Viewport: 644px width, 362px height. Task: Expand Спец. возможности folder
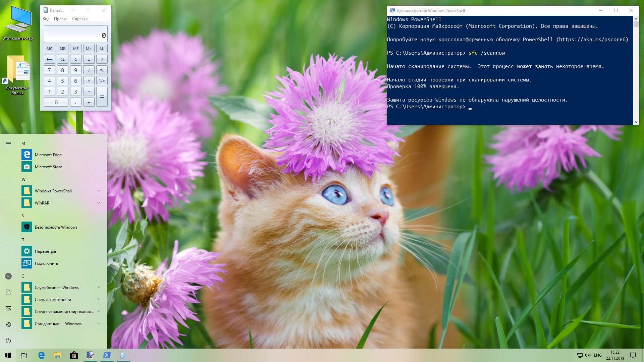(x=99, y=299)
